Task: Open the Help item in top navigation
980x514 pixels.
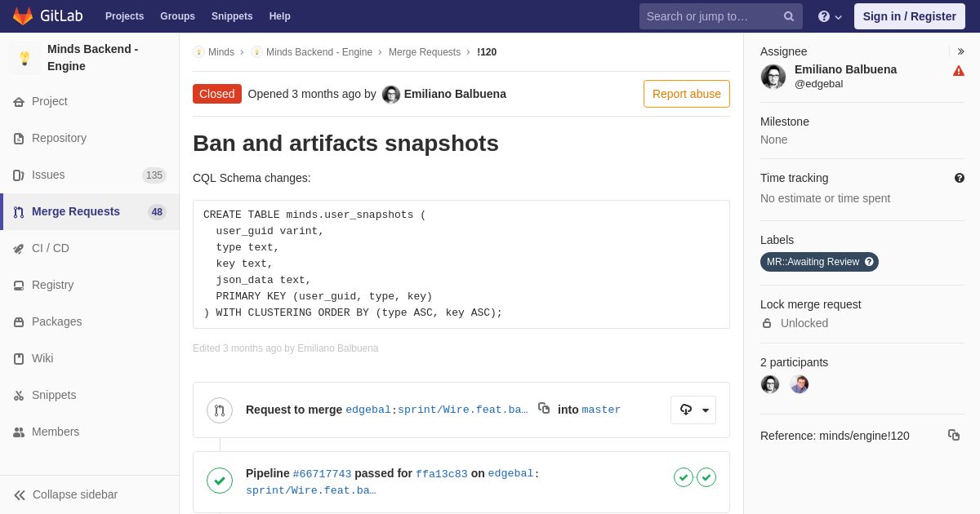Action: pyautogui.click(x=279, y=16)
